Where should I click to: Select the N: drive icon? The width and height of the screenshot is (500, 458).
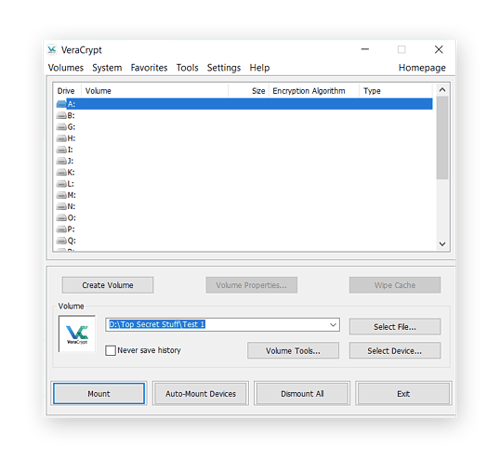(x=61, y=206)
